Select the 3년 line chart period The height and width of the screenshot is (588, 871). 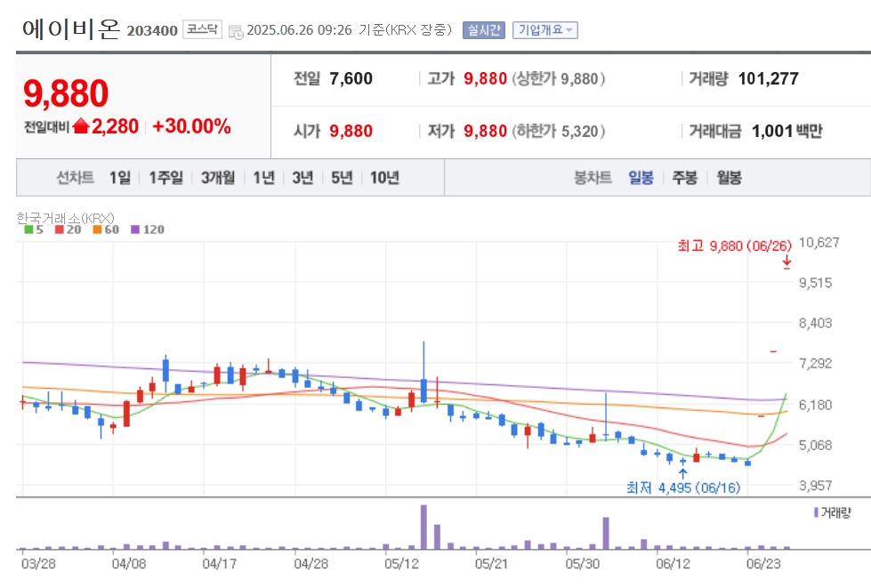(x=302, y=178)
